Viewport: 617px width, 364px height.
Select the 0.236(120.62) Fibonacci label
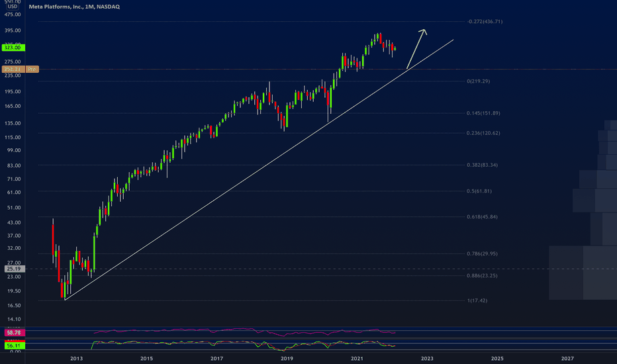(483, 133)
